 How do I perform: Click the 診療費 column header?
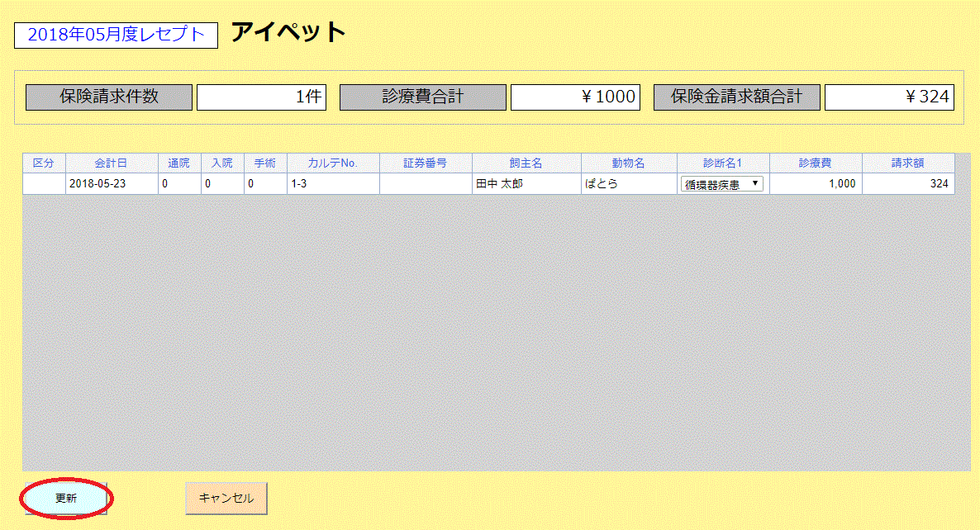816,163
